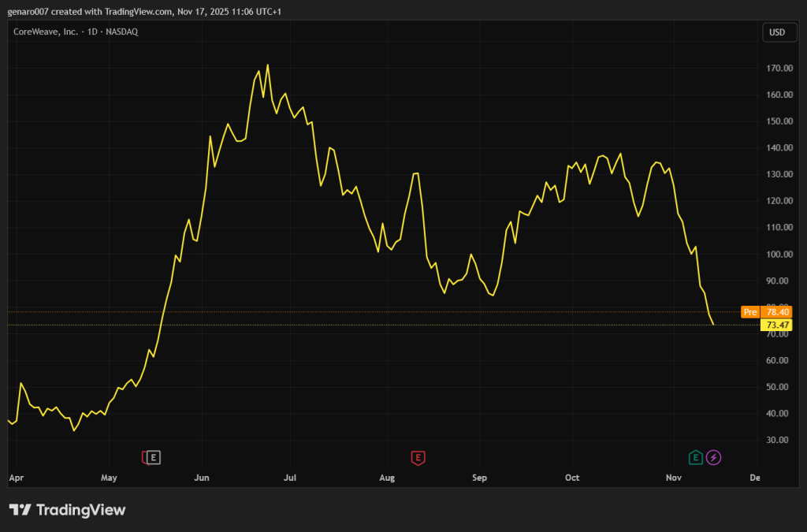This screenshot has height=532, width=807.
Task: Click the red earnings marker in August
Action: coord(418,457)
